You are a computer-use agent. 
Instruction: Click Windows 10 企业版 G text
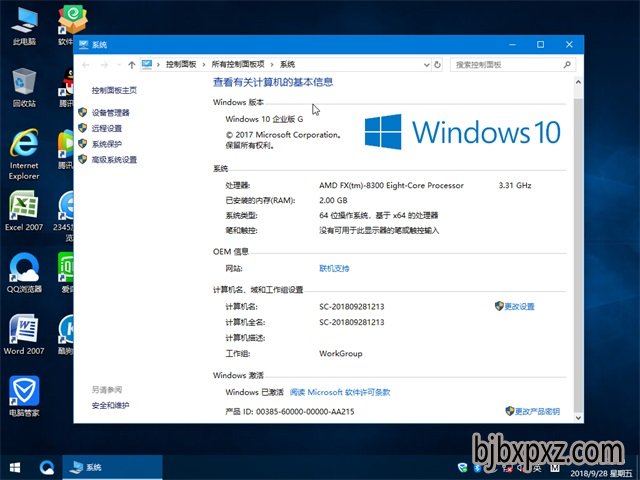click(264, 119)
